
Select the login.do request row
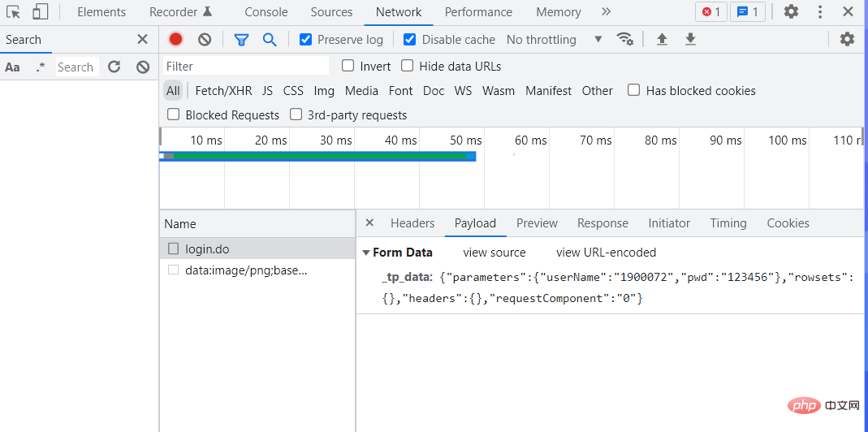257,248
